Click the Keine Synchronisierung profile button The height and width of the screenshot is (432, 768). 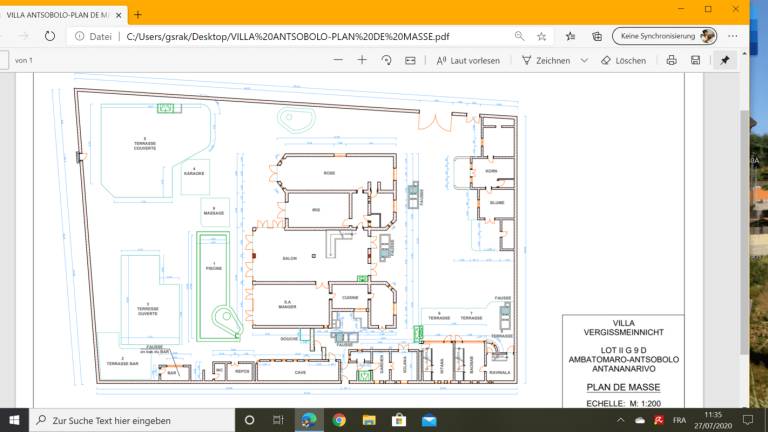665,35
